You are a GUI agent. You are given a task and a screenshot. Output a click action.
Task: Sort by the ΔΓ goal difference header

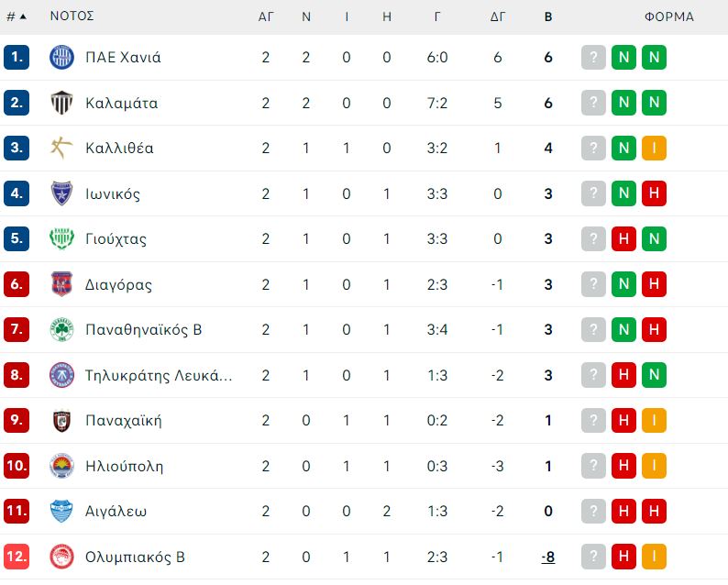(498, 17)
